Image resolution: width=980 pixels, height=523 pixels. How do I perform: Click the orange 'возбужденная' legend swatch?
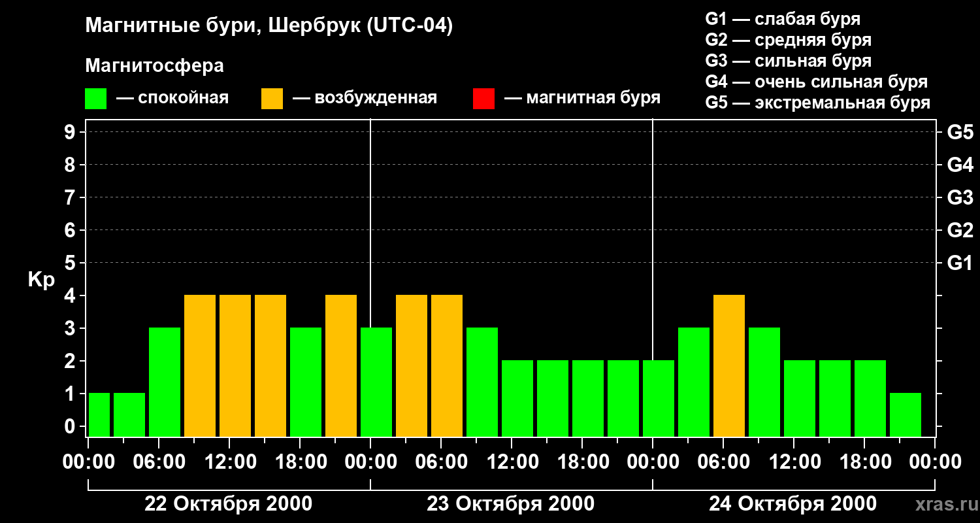click(272, 99)
